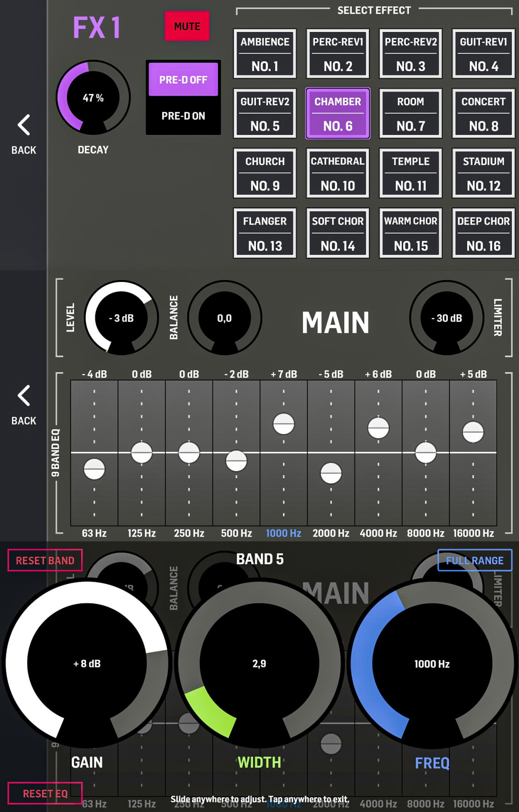Screen dimensions: 519x812
Task: Click the 125 Hz EQ fader handle
Action: [x=142, y=453]
